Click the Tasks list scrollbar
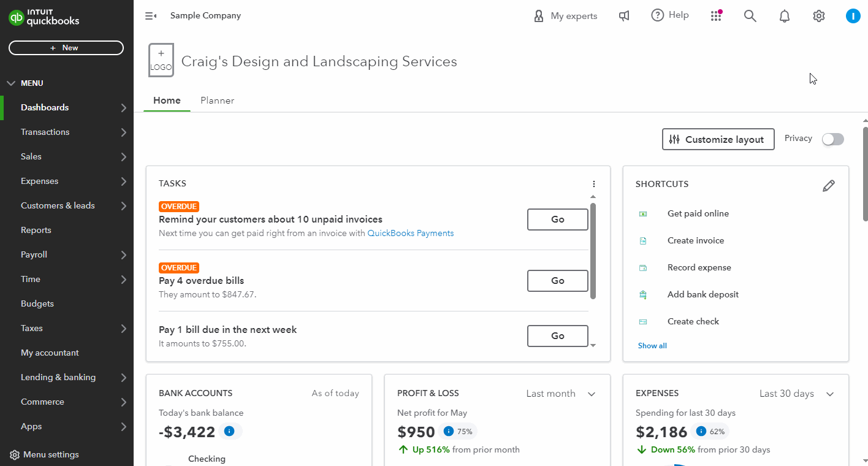Viewport: 868px width, 466px height. point(593,251)
